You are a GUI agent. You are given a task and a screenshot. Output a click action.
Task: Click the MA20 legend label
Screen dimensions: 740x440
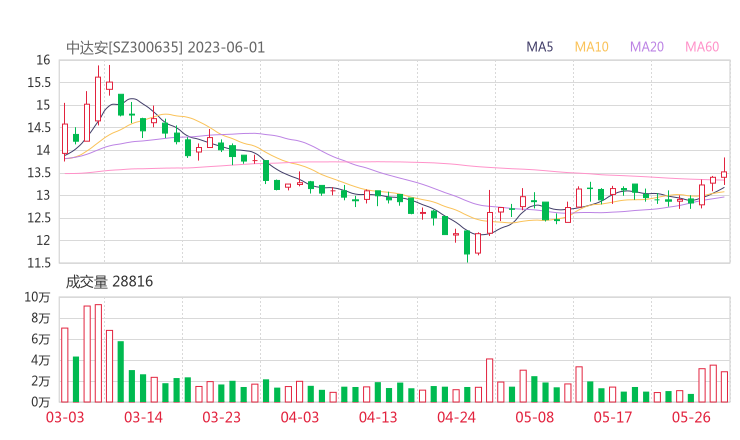(x=647, y=47)
